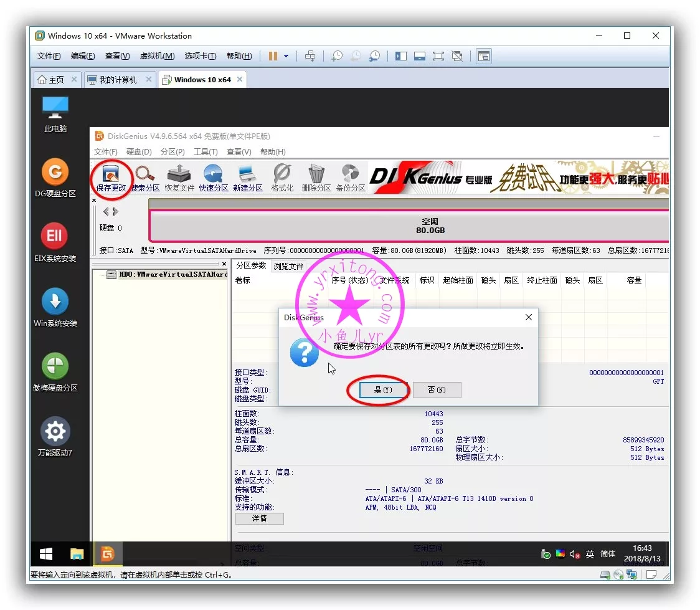This screenshot has width=700, height=610.
Task: Click the 删除分区 delete partition icon
Action: point(316,178)
